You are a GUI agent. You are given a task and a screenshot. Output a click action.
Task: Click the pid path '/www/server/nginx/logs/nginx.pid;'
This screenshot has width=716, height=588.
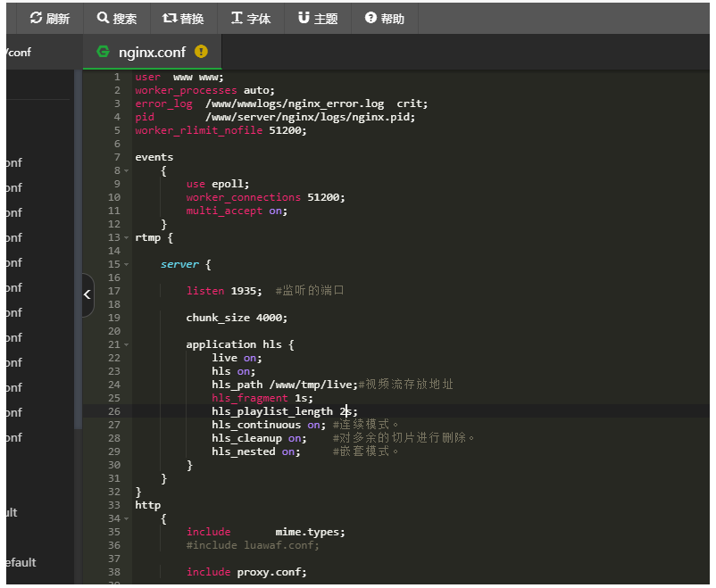click(x=310, y=117)
